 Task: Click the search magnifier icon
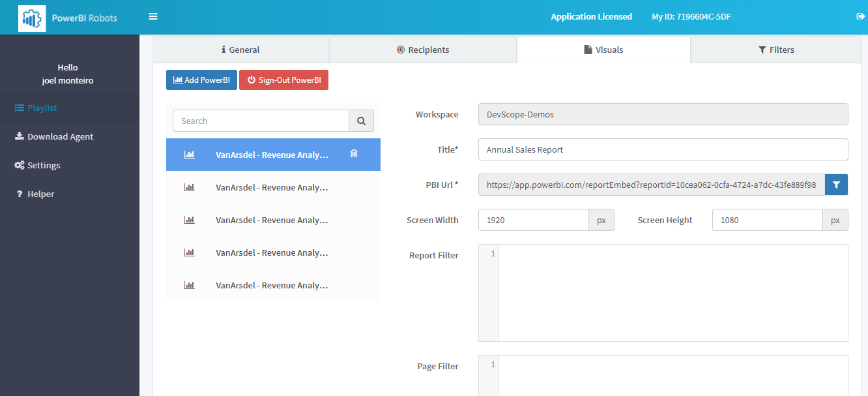pos(362,121)
